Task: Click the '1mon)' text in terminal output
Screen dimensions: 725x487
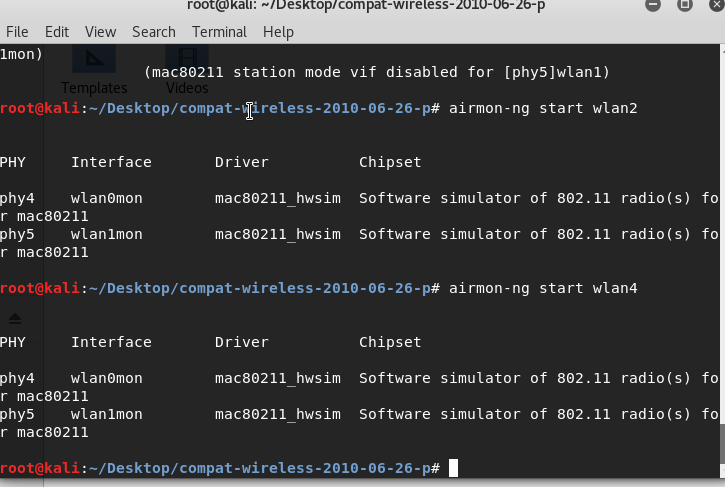Action: 21,54
